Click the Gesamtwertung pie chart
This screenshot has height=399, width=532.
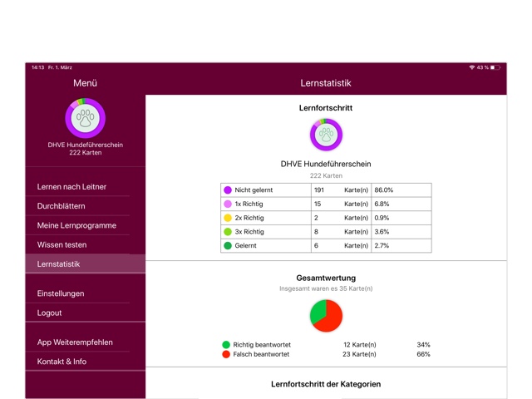326,315
